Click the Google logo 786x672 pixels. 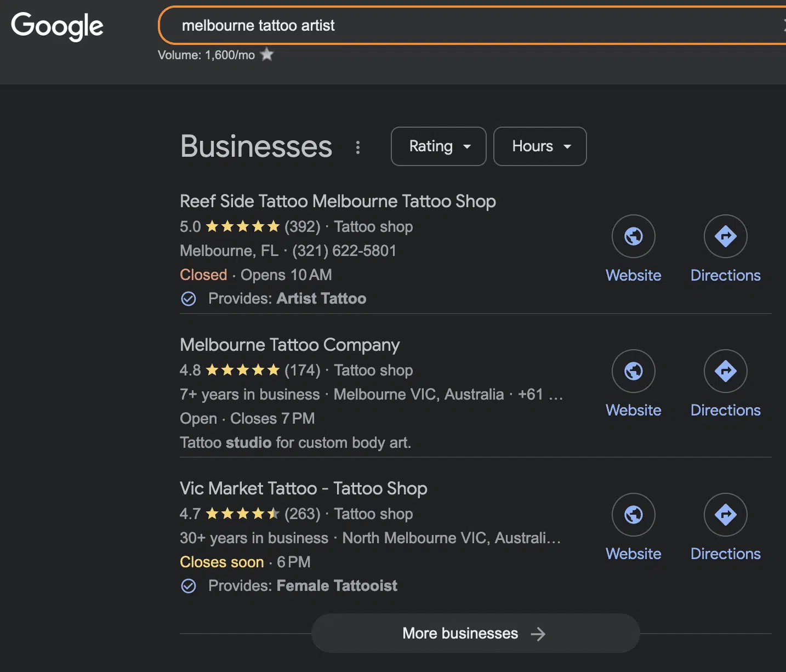tap(58, 26)
